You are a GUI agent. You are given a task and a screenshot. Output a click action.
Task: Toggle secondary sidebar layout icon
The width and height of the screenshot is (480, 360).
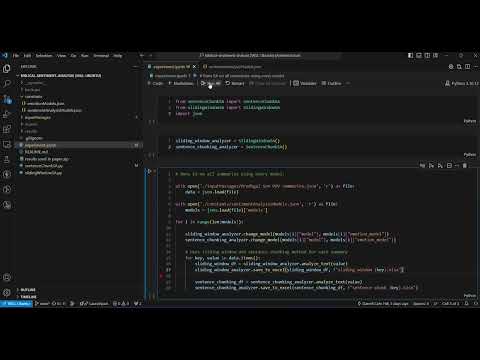[427, 56]
